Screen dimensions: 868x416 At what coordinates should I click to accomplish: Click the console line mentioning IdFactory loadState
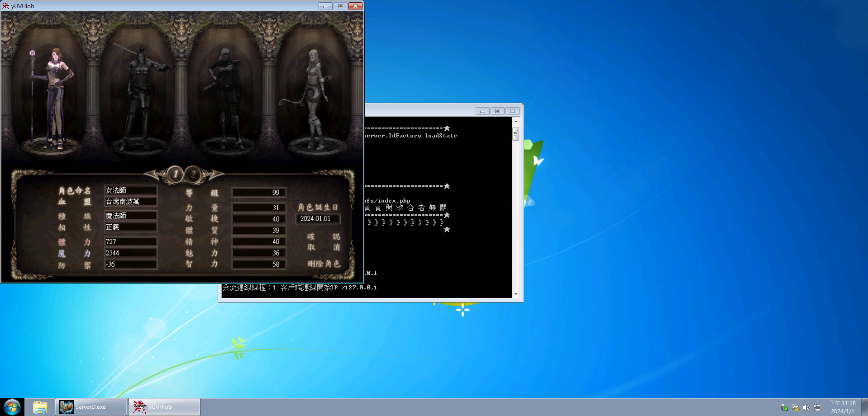click(410, 136)
